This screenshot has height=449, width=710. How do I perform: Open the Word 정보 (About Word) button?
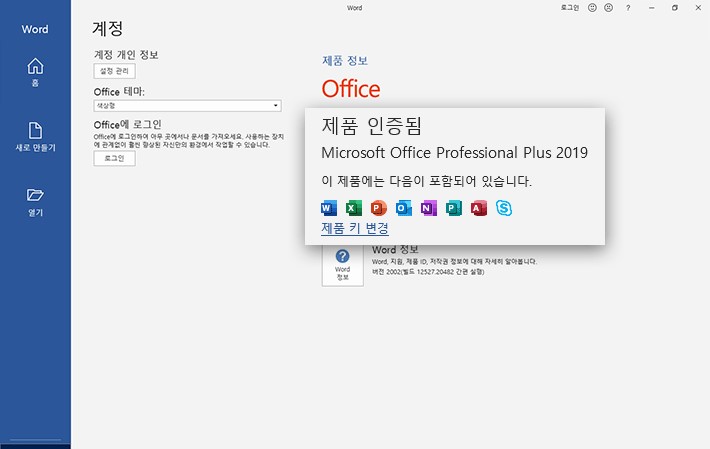(342, 266)
